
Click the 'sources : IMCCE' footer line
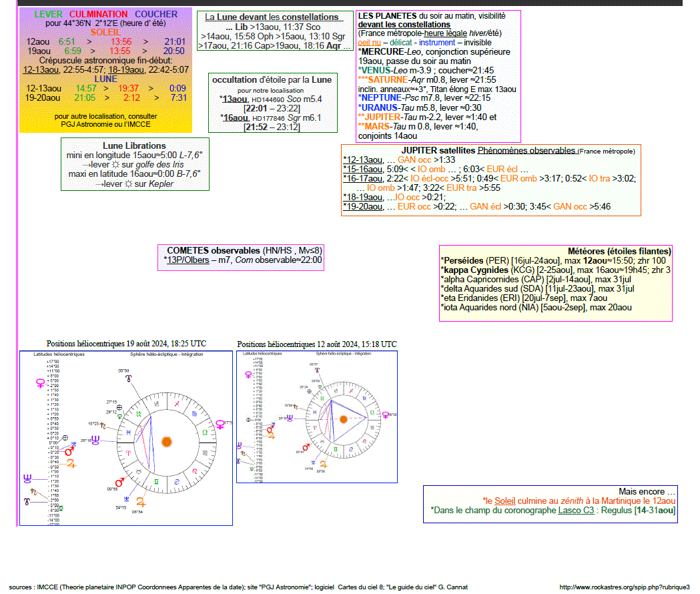(238, 587)
